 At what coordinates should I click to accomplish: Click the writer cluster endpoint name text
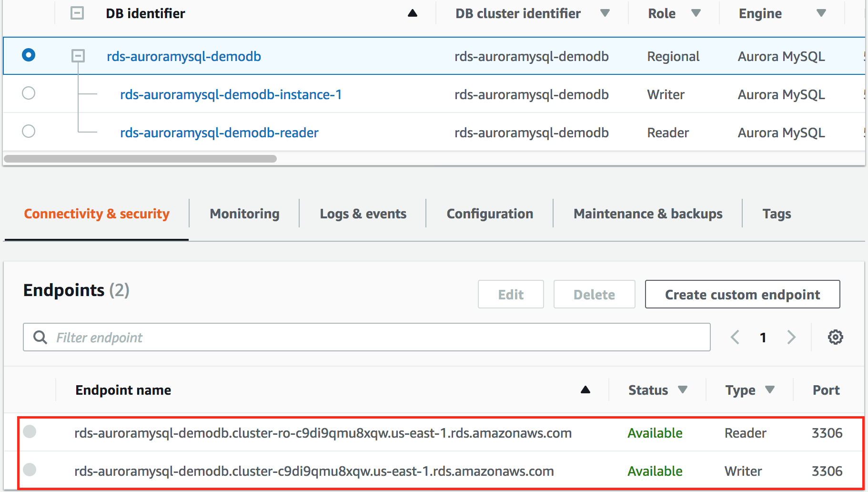[x=314, y=471]
